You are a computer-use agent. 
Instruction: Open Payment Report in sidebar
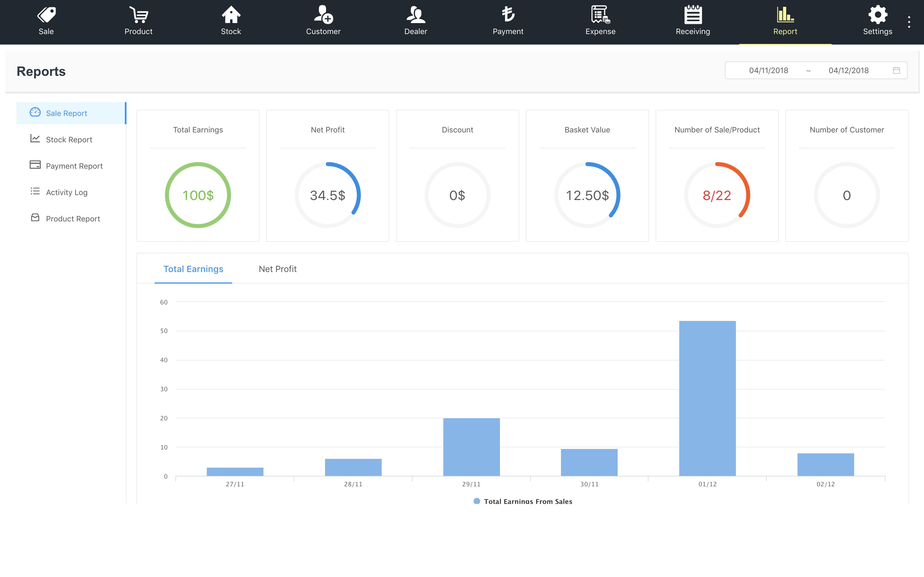(x=74, y=166)
